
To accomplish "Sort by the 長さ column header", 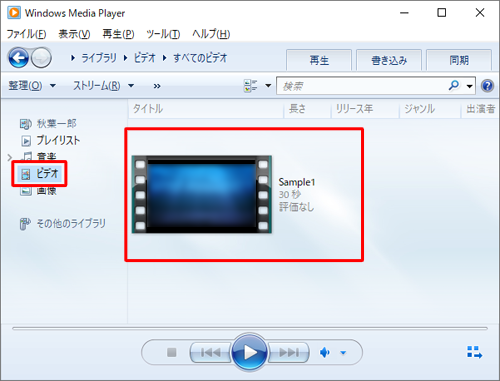I will [307, 109].
